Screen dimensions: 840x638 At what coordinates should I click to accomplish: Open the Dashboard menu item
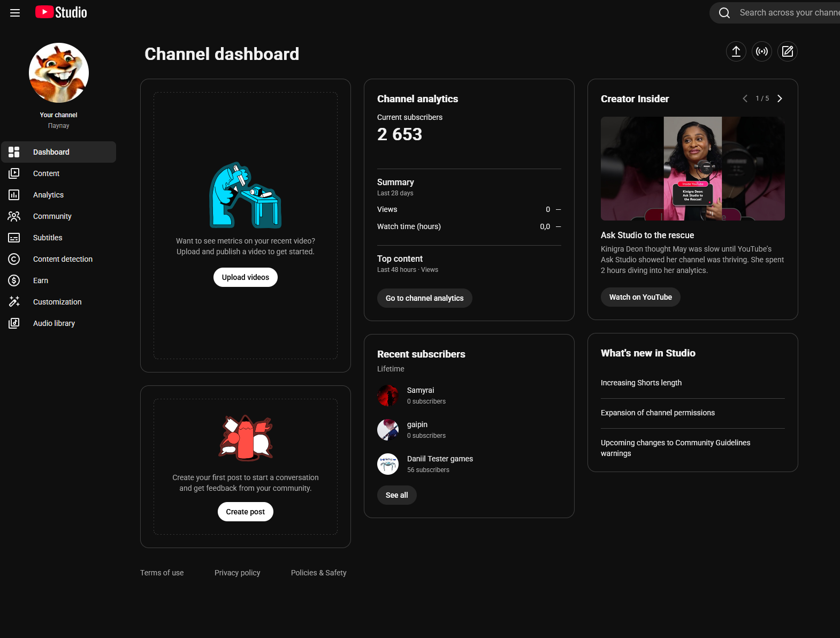(59, 152)
